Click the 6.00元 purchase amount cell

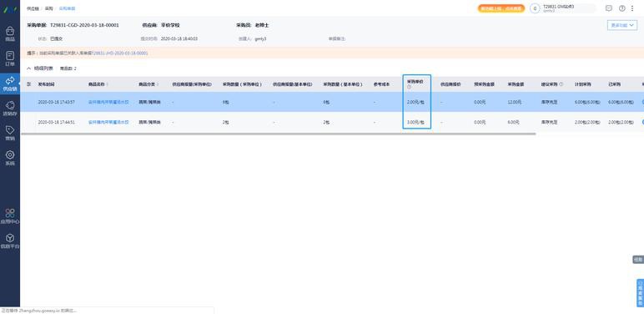click(x=513, y=123)
